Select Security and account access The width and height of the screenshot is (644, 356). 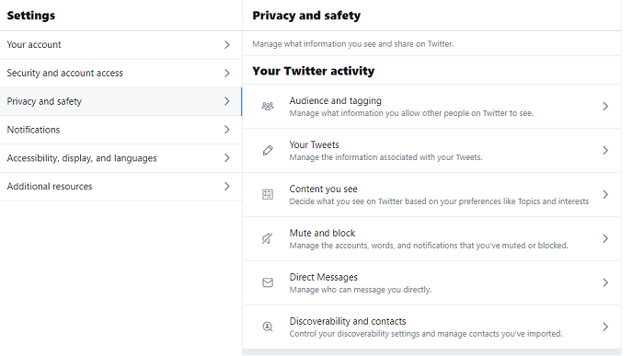click(121, 73)
